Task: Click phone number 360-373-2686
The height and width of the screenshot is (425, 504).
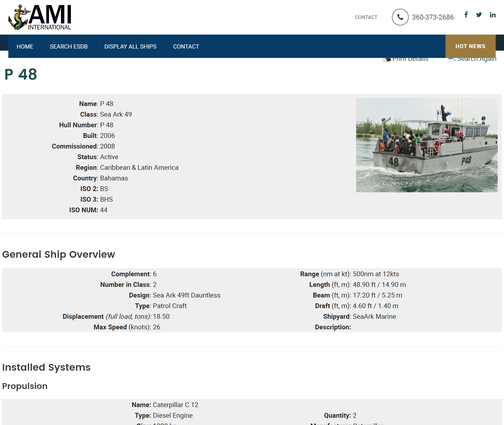Action: [x=433, y=17]
